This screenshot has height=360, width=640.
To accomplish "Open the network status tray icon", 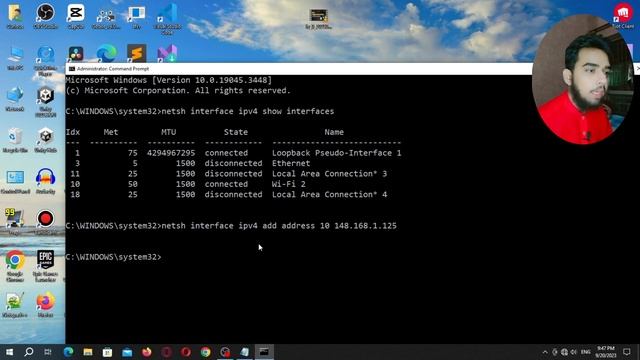I will [x=564, y=352].
